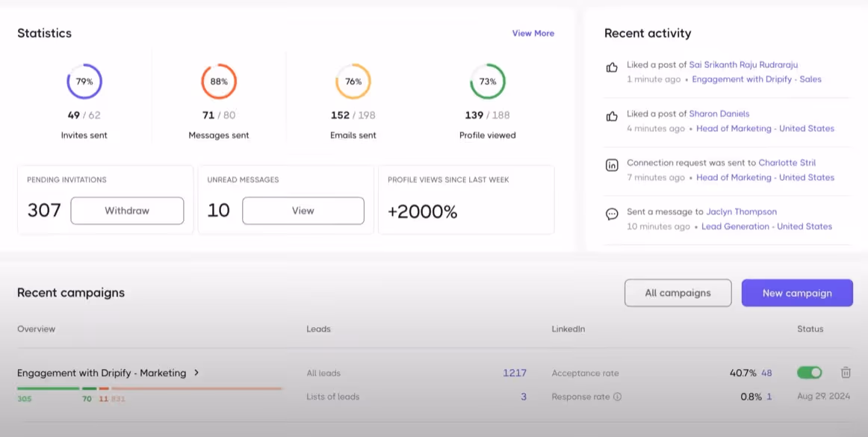This screenshot has height=437, width=868.
Task: Click the LinkedIn column header
Action: (x=568, y=329)
